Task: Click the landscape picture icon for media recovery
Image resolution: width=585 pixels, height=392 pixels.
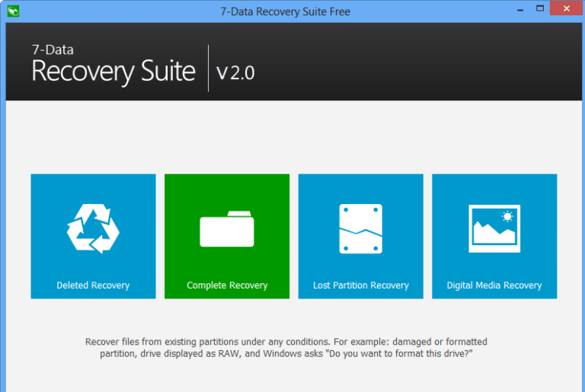Action: [x=494, y=228]
